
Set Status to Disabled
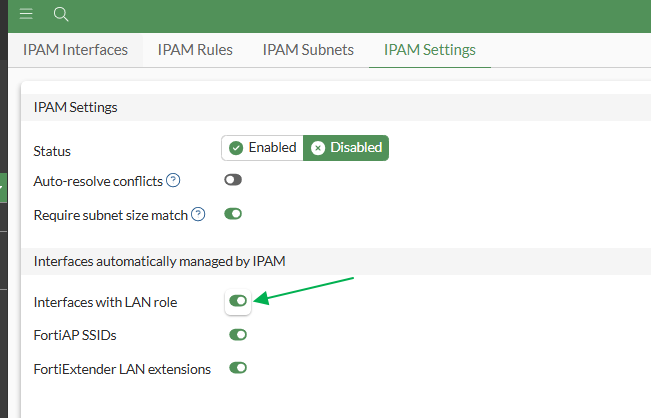click(346, 148)
